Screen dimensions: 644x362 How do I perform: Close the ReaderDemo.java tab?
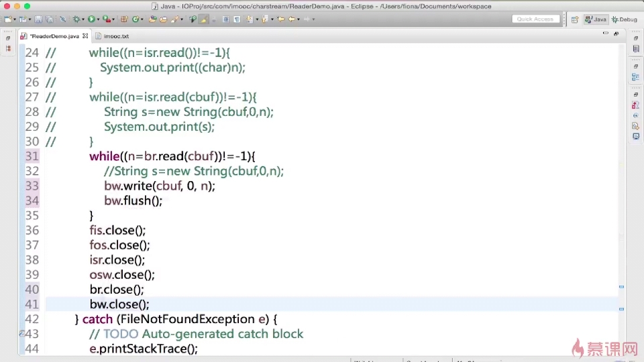tap(85, 36)
